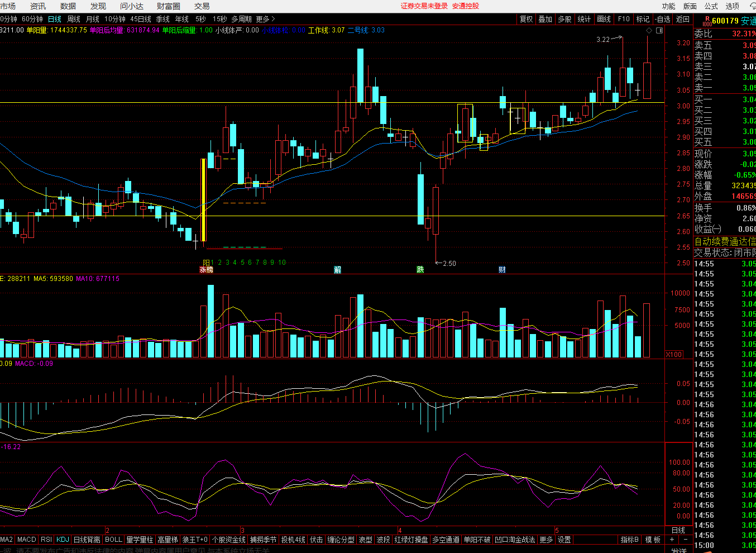Select the 凹口淘金战法 indicator tab

[x=515, y=540]
